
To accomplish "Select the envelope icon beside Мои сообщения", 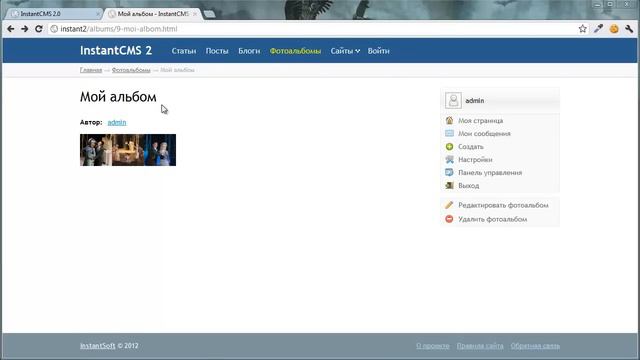I will (x=449, y=133).
